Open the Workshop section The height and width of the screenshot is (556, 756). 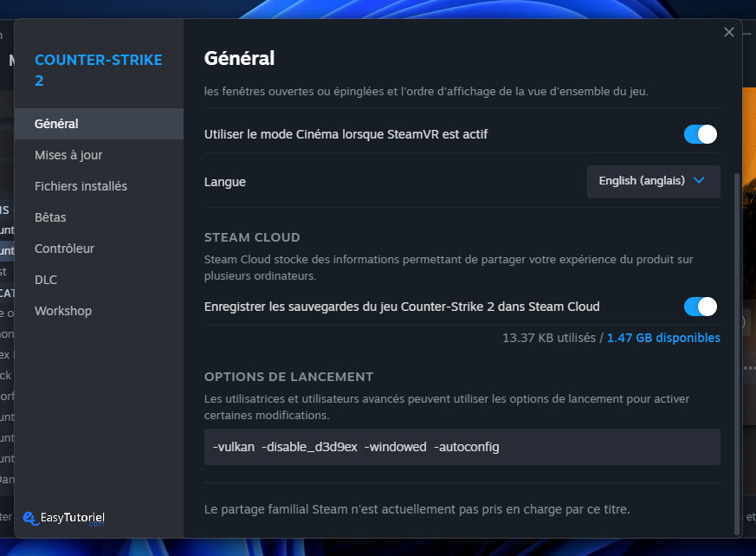[99, 311]
